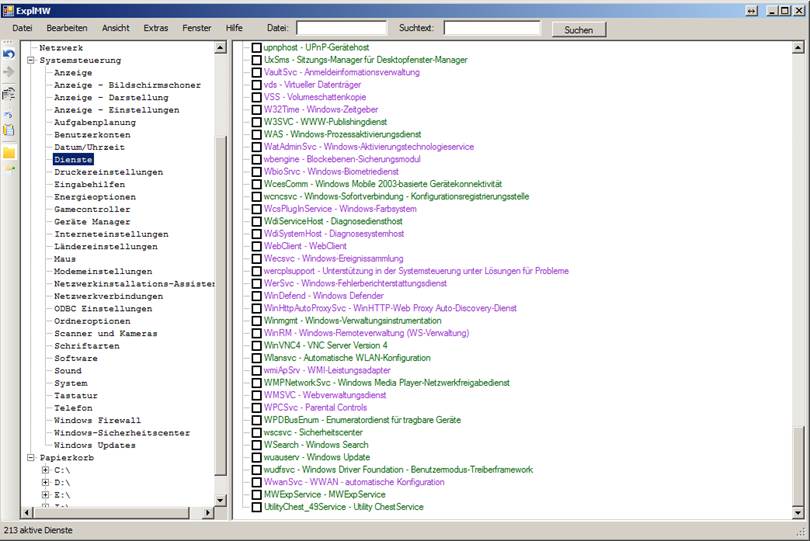Select the Dienste tree item
The height and width of the screenshot is (541, 810).
pyautogui.click(x=73, y=160)
